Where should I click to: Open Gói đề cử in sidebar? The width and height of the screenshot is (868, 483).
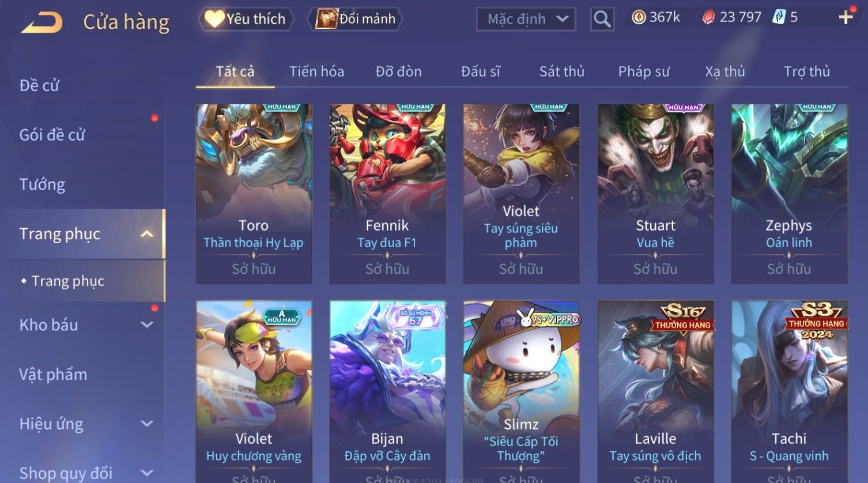point(52,135)
